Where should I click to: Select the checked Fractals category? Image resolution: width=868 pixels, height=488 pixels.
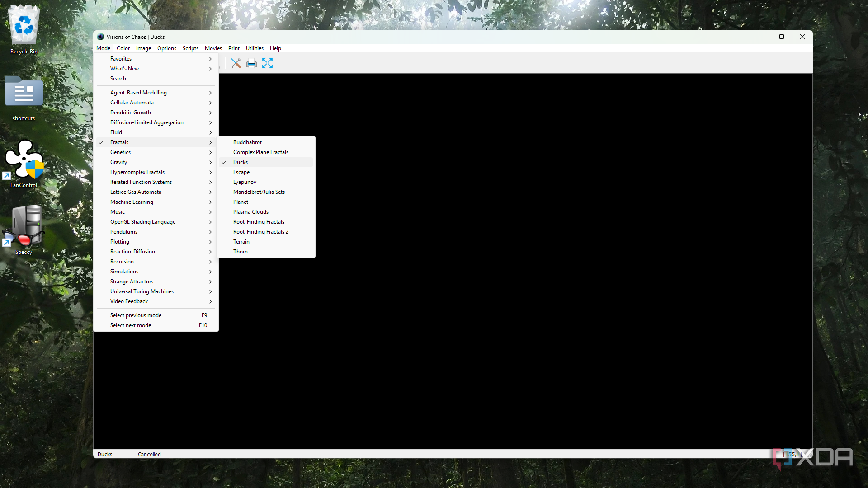[x=156, y=142]
